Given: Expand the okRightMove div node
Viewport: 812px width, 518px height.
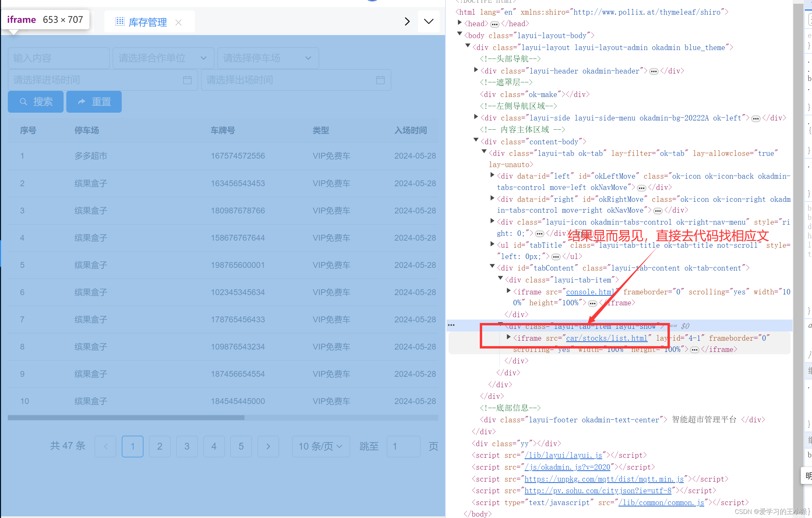Looking at the screenshot, I should click(492, 198).
